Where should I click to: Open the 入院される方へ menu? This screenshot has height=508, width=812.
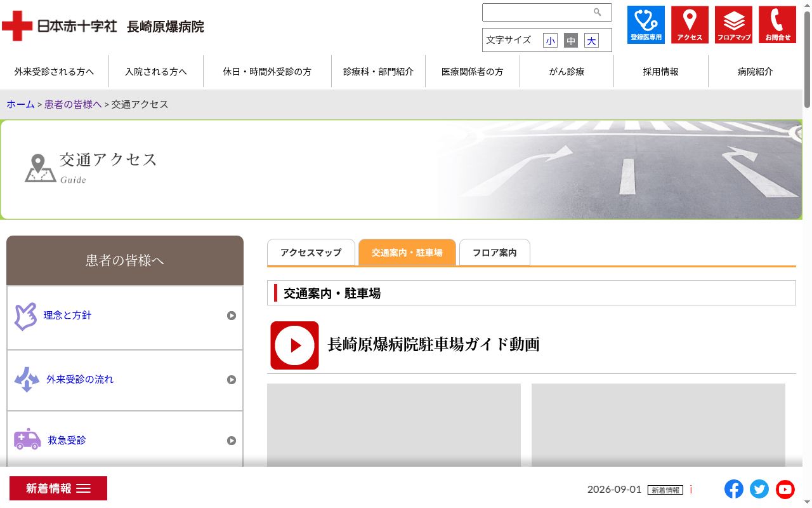pyautogui.click(x=156, y=72)
